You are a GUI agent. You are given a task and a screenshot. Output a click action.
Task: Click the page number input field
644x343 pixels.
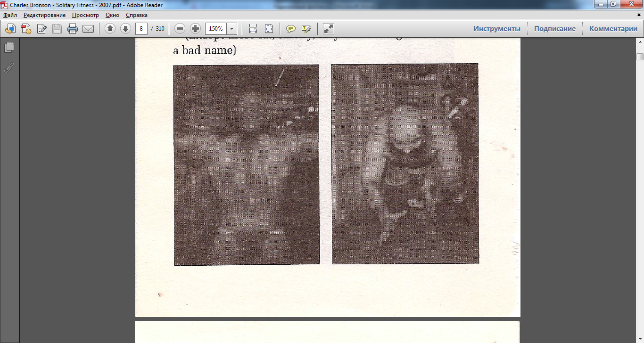point(141,29)
